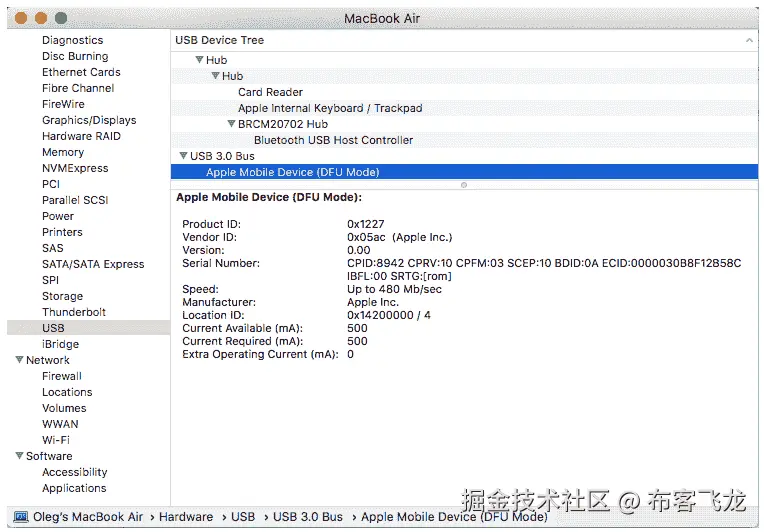The width and height of the screenshot is (764, 532).
Task: Select SATA/SATA Express in the sidebar
Action: pyautogui.click(x=93, y=264)
